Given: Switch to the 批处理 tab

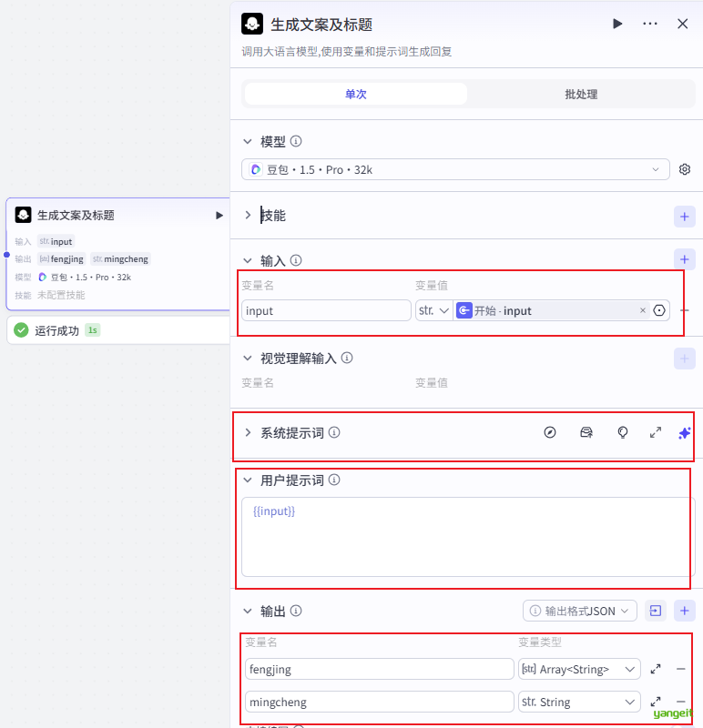Looking at the screenshot, I should [580, 94].
